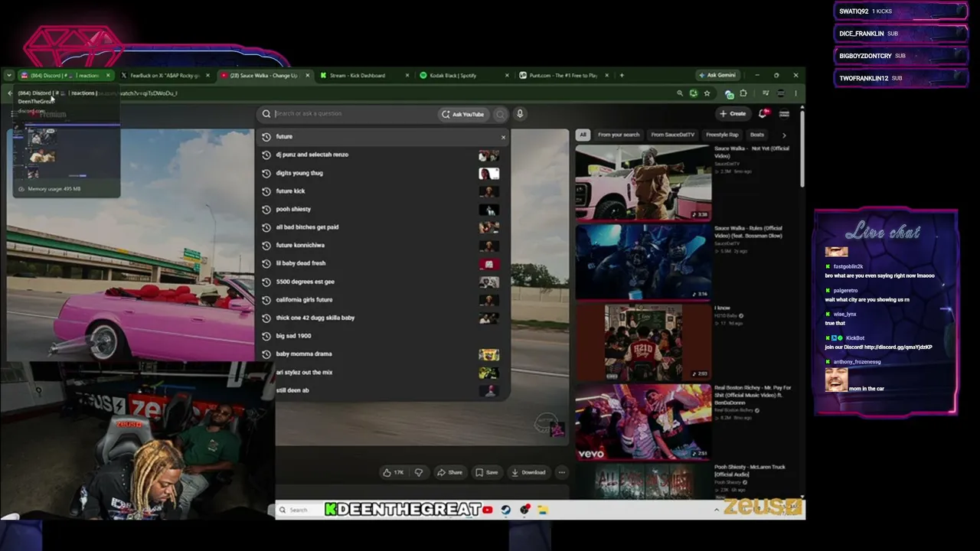
Task: Click the Ask Gemini button
Action: [x=717, y=75]
